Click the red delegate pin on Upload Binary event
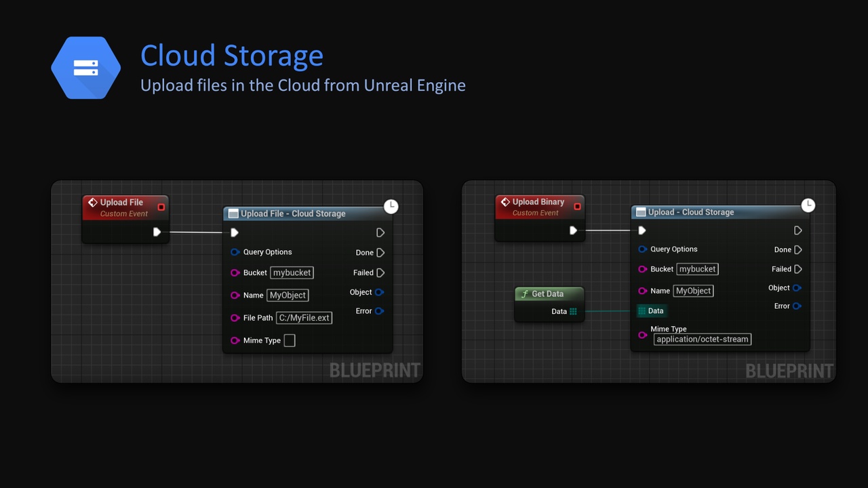 (x=577, y=206)
